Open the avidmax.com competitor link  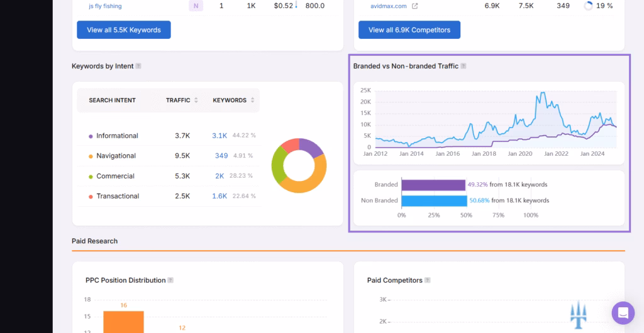click(389, 6)
